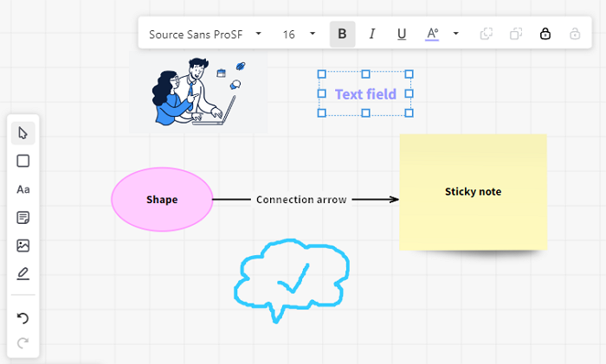
Task: Open the font size 16 dropdown
Action: point(313,34)
